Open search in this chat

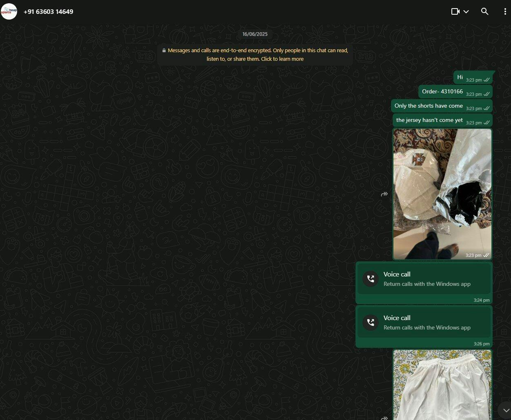pyautogui.click(x=484, y=11)
